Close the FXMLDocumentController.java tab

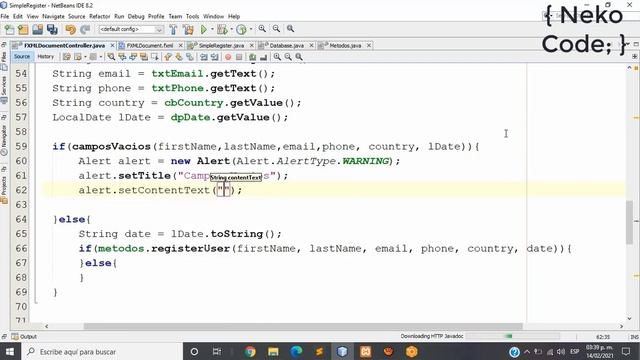112,46
